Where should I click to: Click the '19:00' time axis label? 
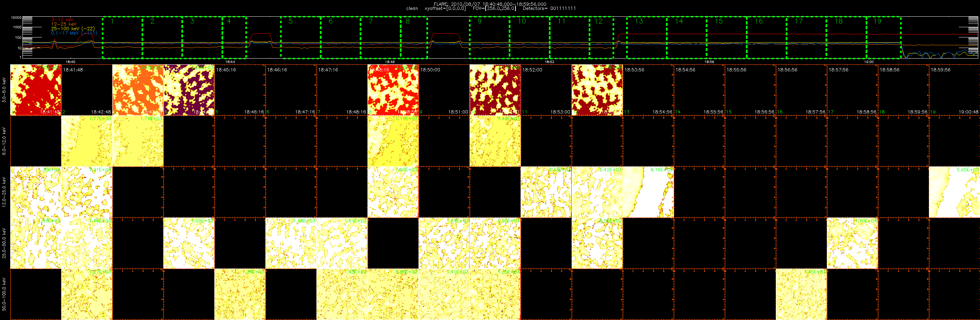(869, 62)
